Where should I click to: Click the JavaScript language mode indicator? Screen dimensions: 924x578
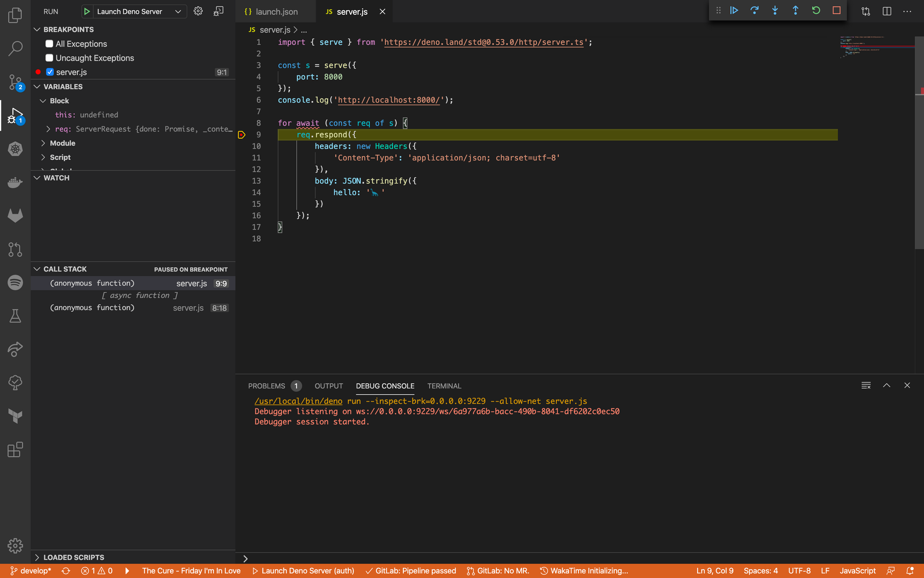coord(857,571)
